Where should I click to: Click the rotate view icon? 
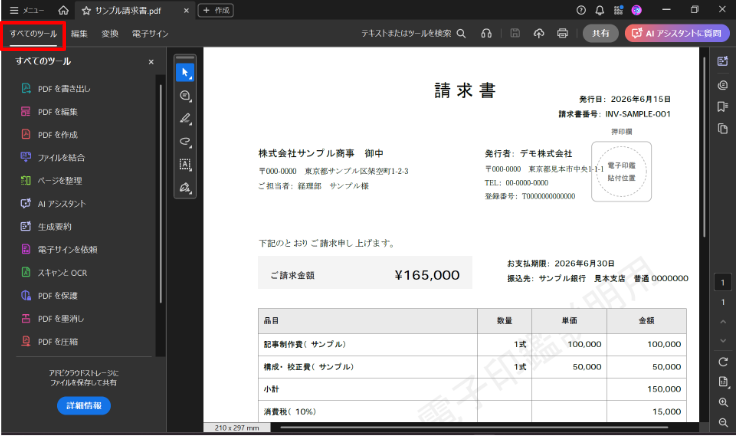point(723,362)
